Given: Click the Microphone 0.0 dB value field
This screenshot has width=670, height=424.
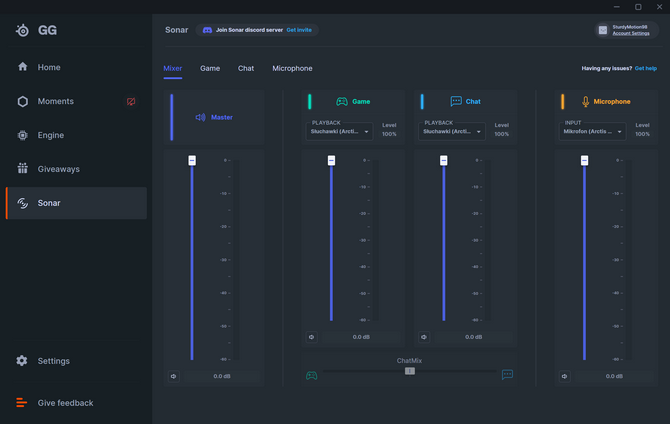Looking at the screenshot, I should pyautogui.click(x=614, y=376).
